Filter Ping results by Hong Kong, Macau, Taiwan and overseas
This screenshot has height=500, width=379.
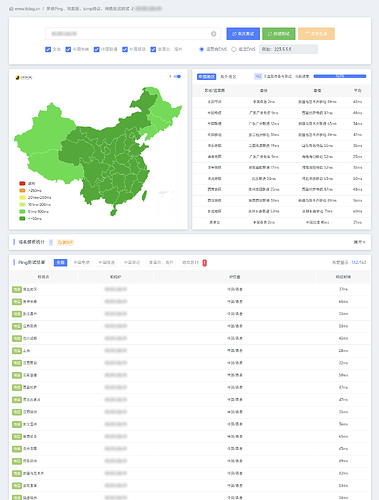161,263
